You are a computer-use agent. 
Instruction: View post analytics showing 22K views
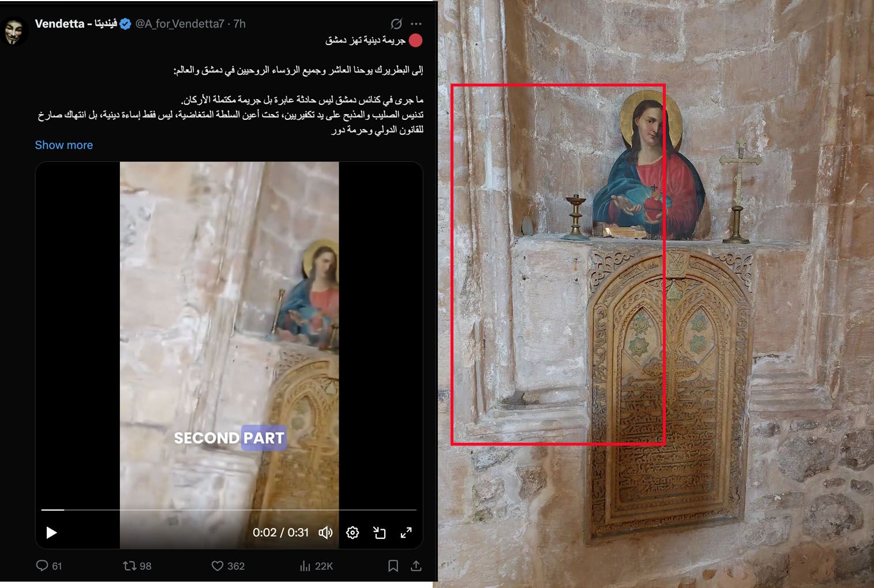[306, 566]
